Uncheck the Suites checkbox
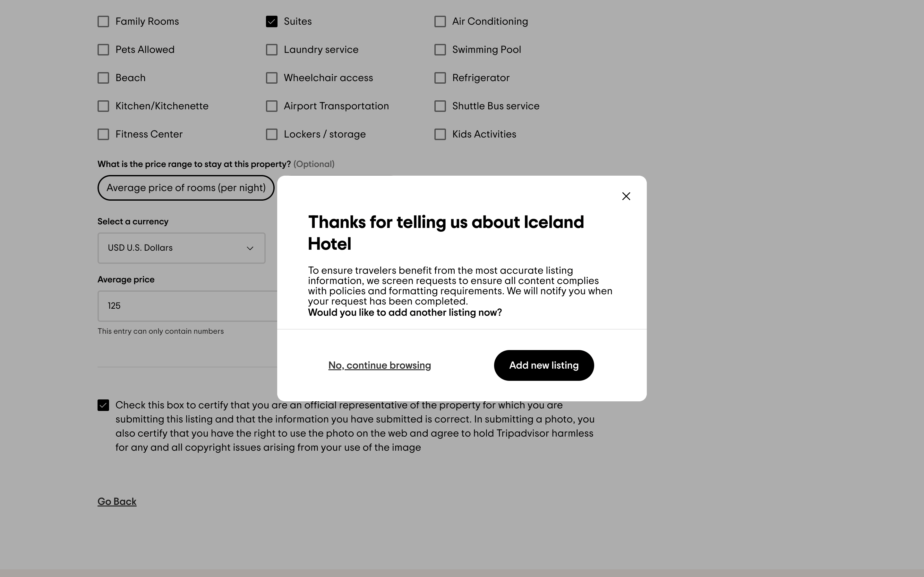 (x=271, y=21)
